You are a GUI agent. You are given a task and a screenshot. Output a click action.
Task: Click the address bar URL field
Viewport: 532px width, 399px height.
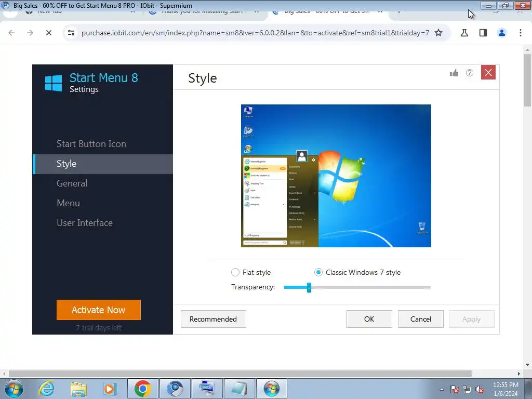coord(255,33)
